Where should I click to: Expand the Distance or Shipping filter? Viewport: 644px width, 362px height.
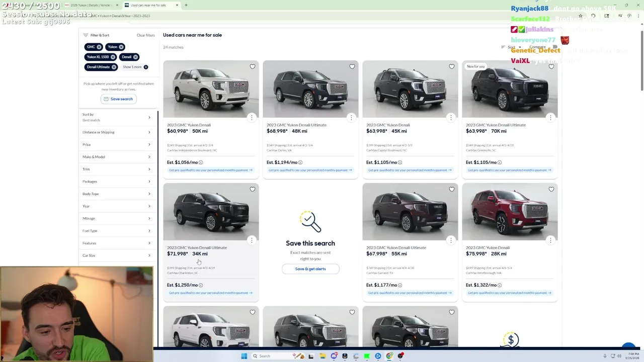point(117,132)
